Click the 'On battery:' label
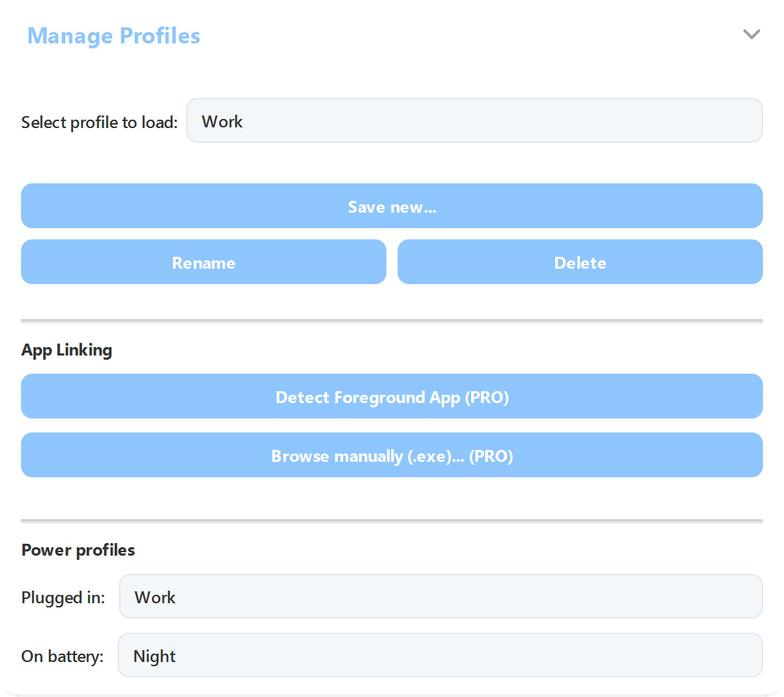This screenshot has width=784, height=697. coord(62,656)
